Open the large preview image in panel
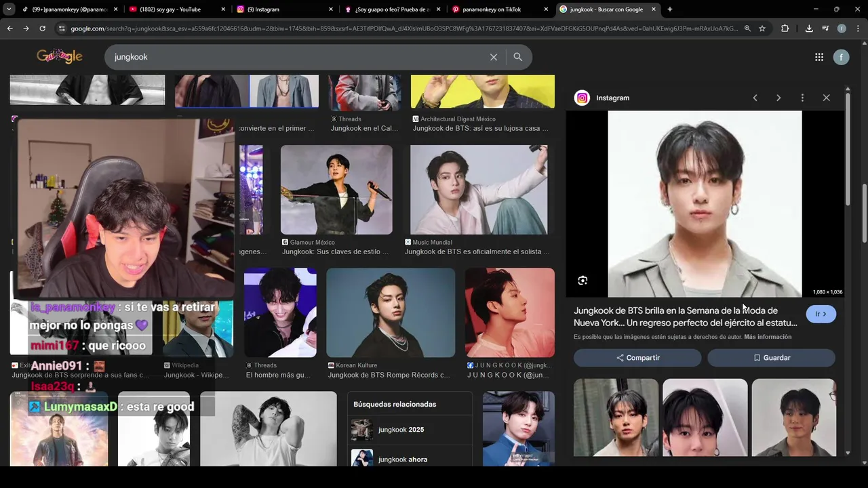 point(705,204)
